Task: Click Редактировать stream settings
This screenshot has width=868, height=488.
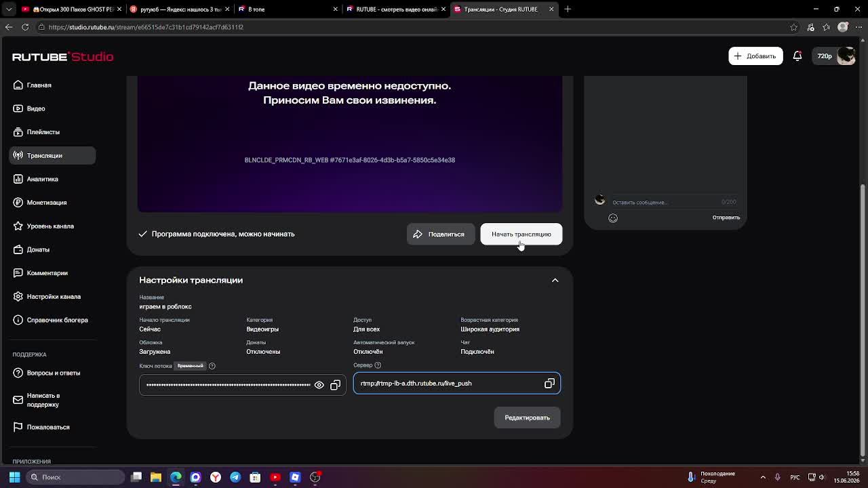Action: (528, 418)
